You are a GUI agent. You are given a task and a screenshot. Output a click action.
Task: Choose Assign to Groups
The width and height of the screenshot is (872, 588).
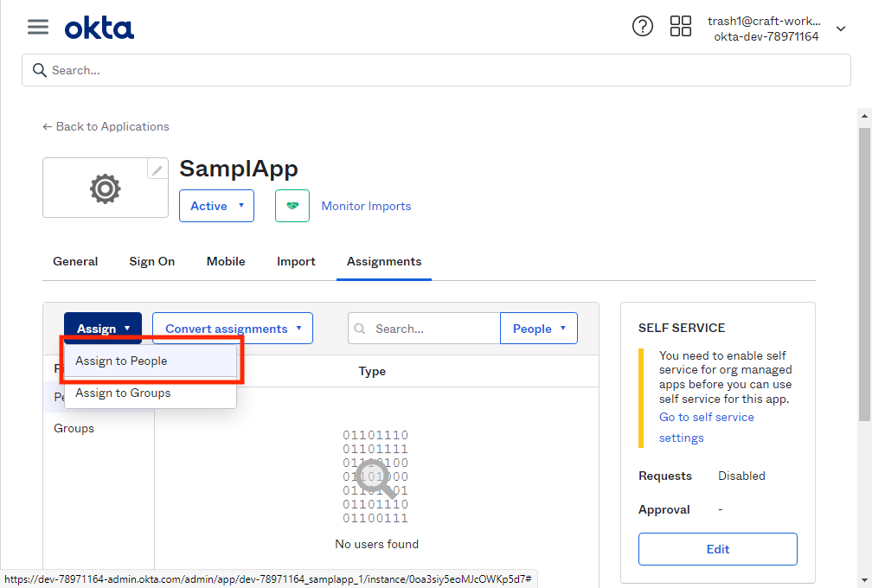pos(151,393)
